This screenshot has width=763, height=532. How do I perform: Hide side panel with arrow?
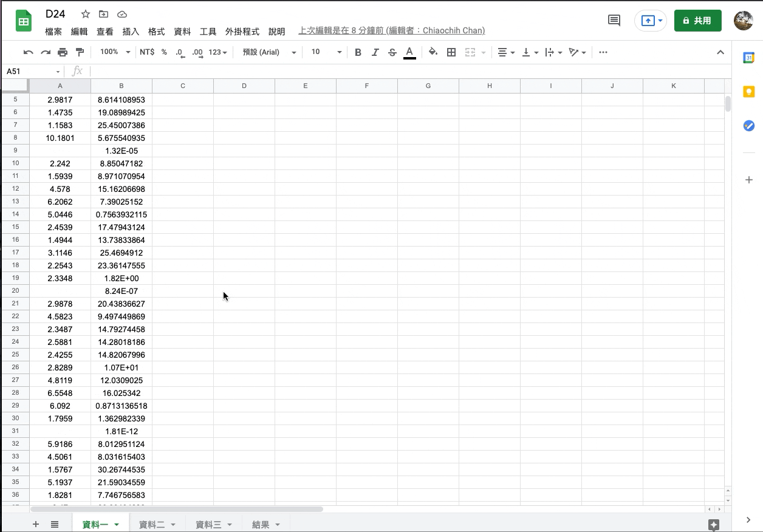point(749,520)
